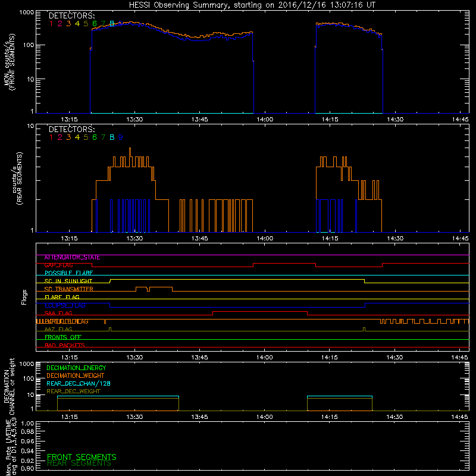Click the 14:00 tick under front segments plot
This screenshot has width=476, height=476.
(x=265, y=120)
